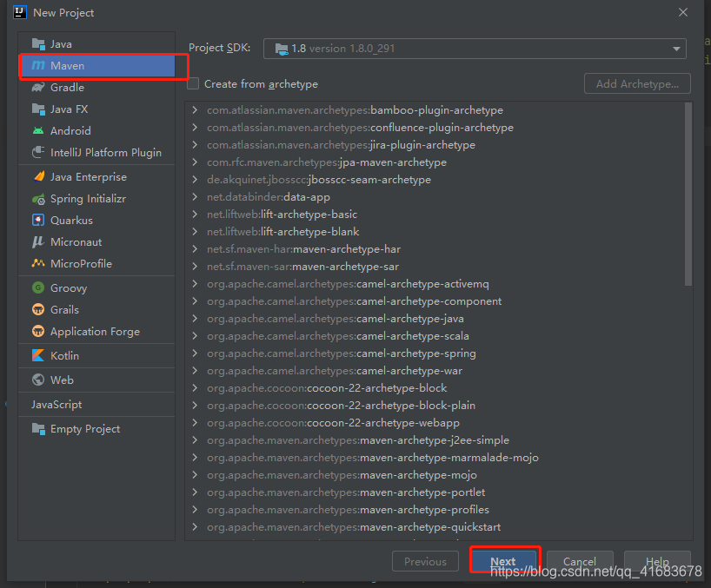
Task: Click the IntelliJ Platform Plugin icon
Action: [38, 152]
